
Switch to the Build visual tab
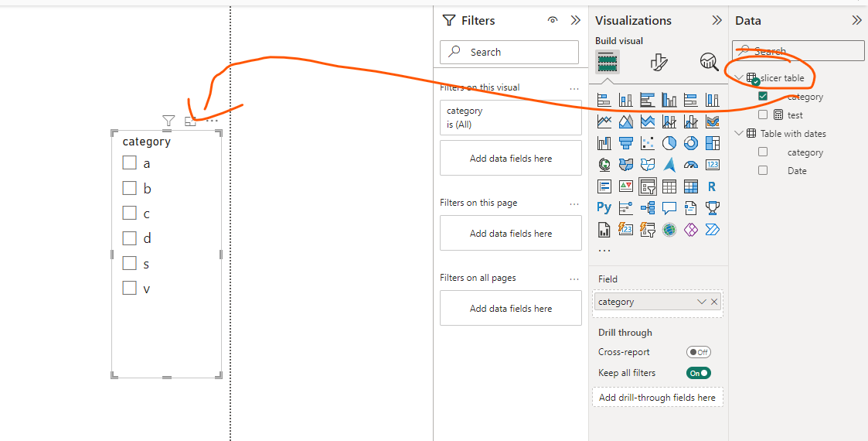[608, 61]
